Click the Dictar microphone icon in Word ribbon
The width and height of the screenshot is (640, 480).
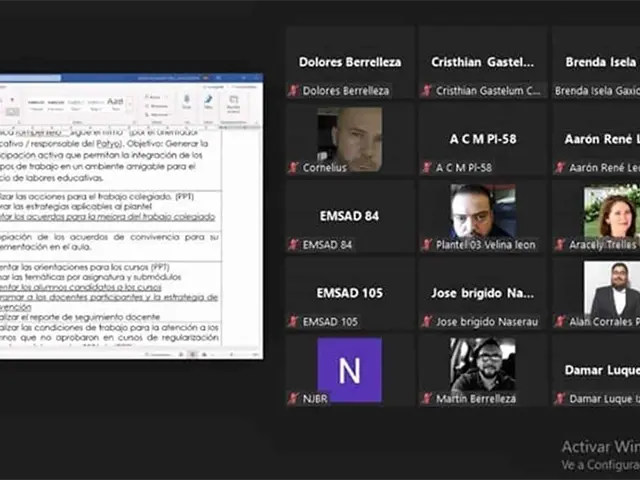[186, 101]
